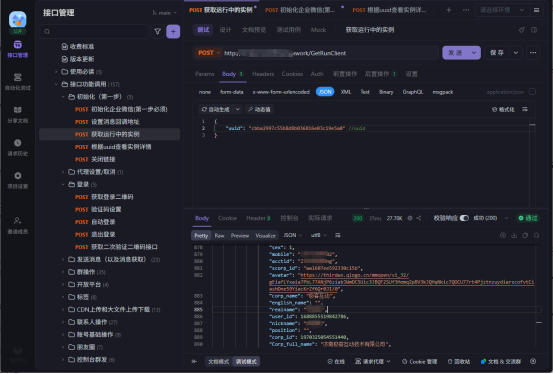Open the main branch dropdown
The image size is (553, 374).
coord(165,13)
